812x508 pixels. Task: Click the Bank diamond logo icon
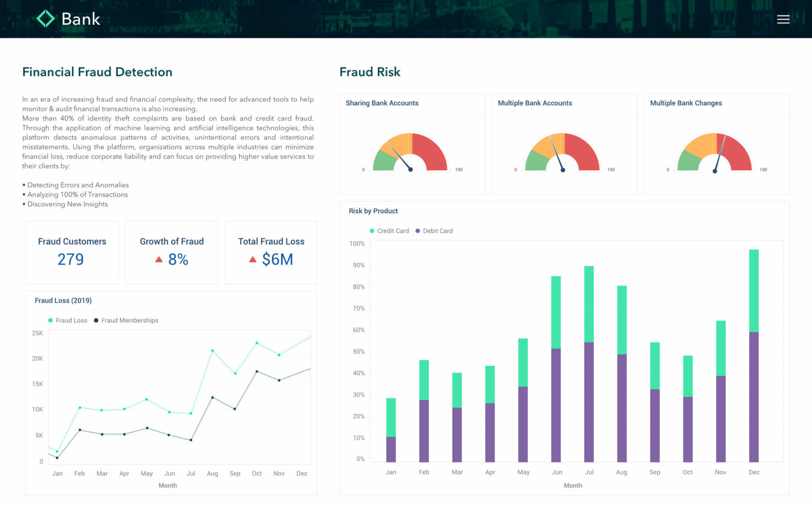pyautogui.click(x=44, y=19)
